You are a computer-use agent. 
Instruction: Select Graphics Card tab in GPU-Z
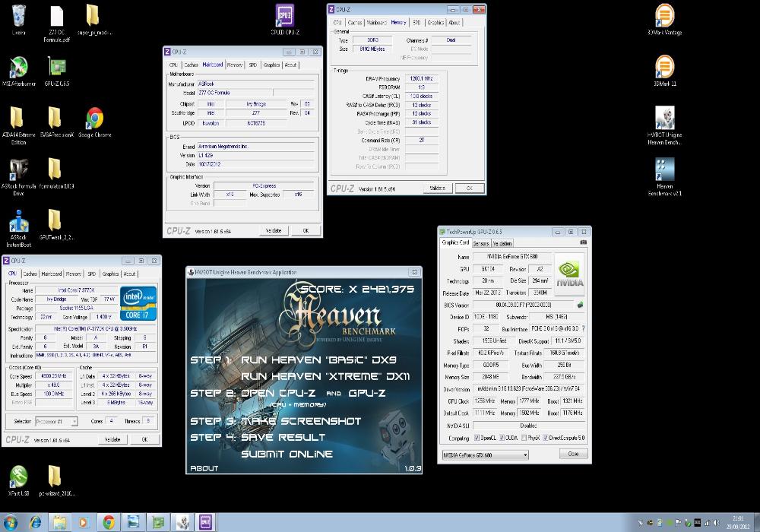coord(455,242)
